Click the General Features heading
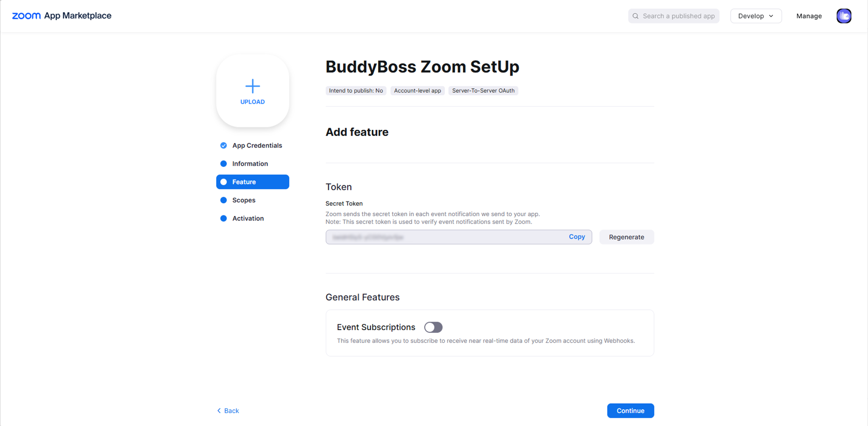This screenshot has height=426, width=868. point(362,297)
